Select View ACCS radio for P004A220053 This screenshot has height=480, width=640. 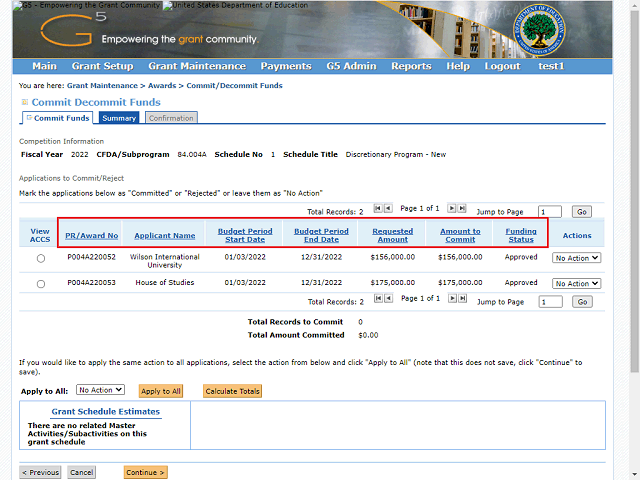pyautogui.click(x=41, y=284)
